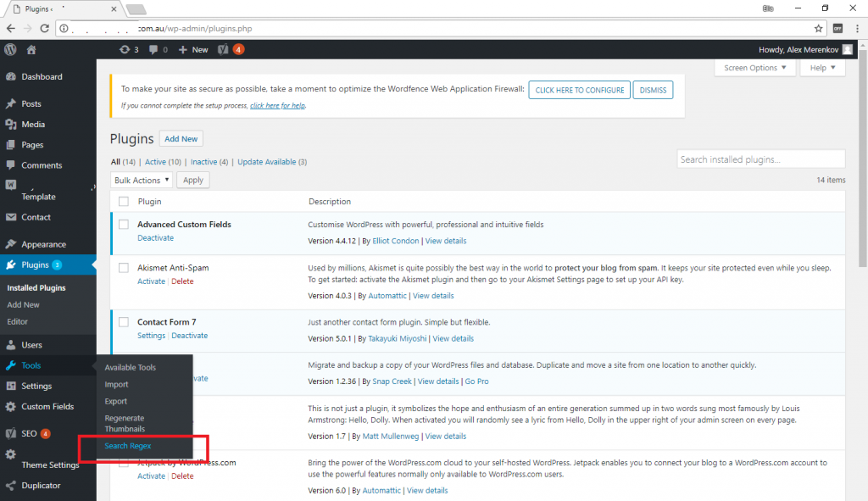Open the Bulk Actions dropdown
This screenshot has width=868, height=501.
(141, 180)
